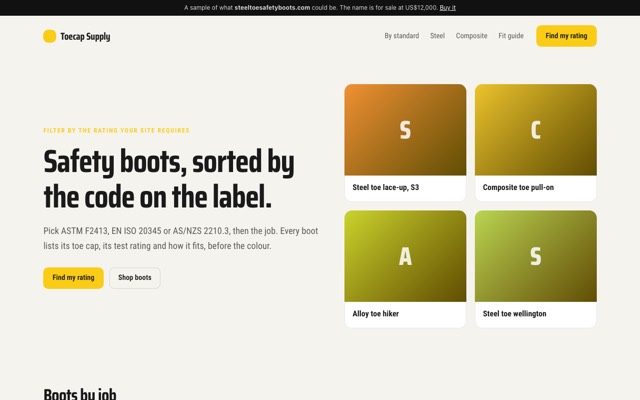Viewport: 640px width, 400px height.
Task: Click the Steel toe lace-up, S3 label
Action: (x=386, y=187)
